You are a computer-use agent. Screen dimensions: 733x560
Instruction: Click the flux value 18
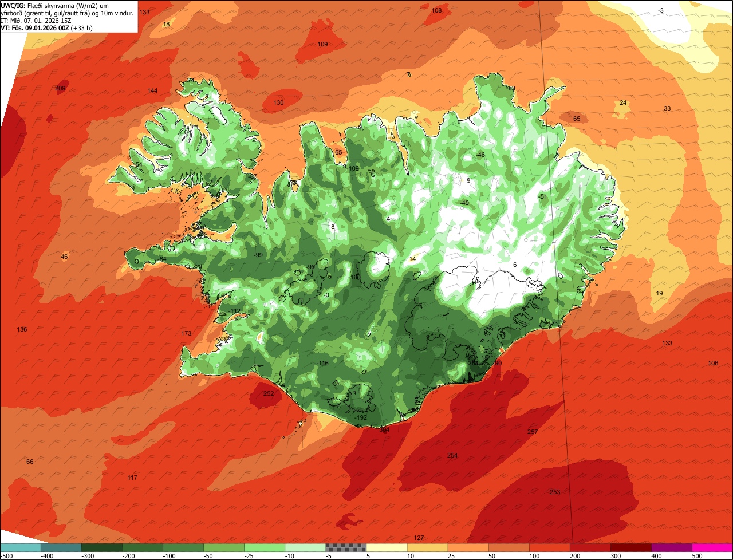pyautogui.click(x=166, y=24)
